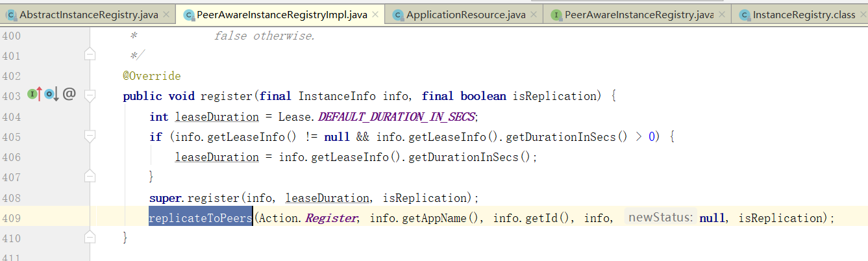Collapse the if block fold marker at line 405

(90, 136)
